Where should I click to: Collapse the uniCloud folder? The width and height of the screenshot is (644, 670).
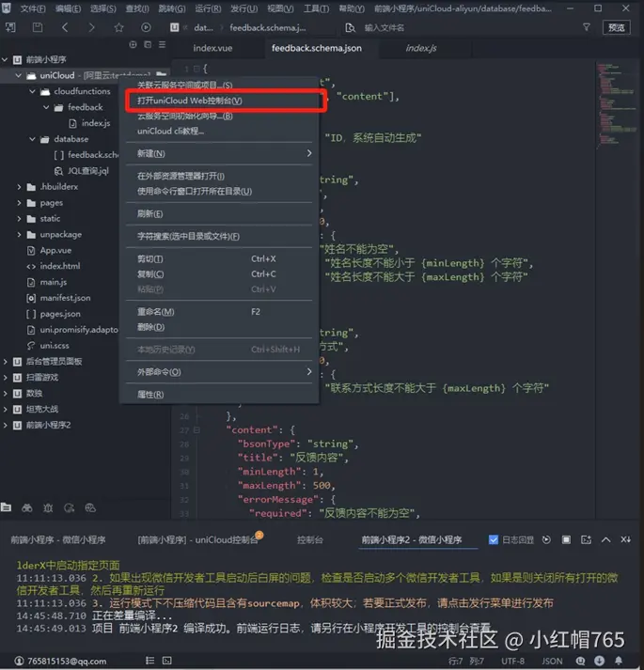click(x=19, y=75)
